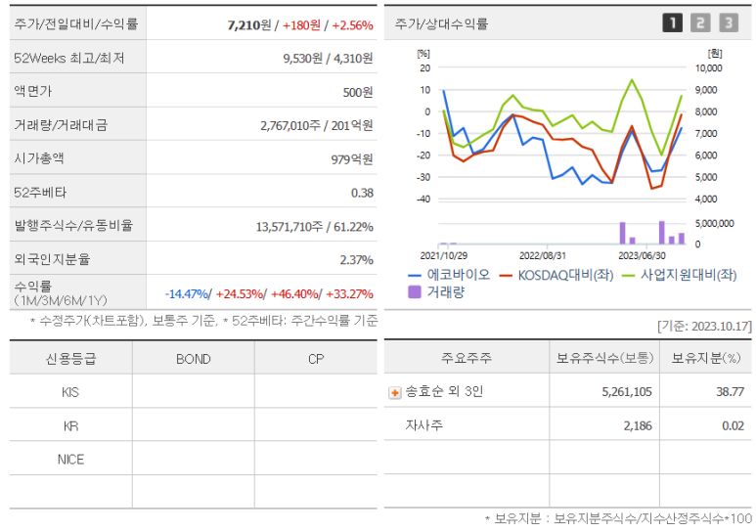This screenshot has height=532, width=756.
Task: Select the 발행주식수/유동비율 label
Action: tap(73, 225)
